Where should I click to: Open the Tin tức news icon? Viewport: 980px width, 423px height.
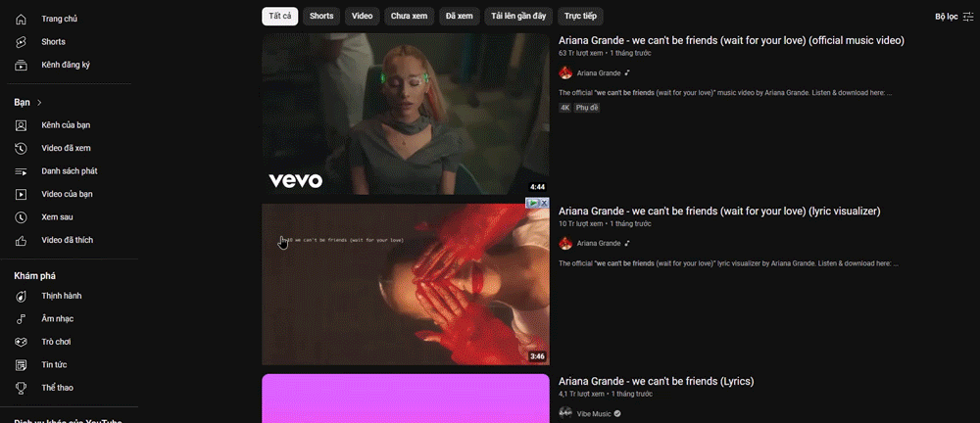click(21, 365)
